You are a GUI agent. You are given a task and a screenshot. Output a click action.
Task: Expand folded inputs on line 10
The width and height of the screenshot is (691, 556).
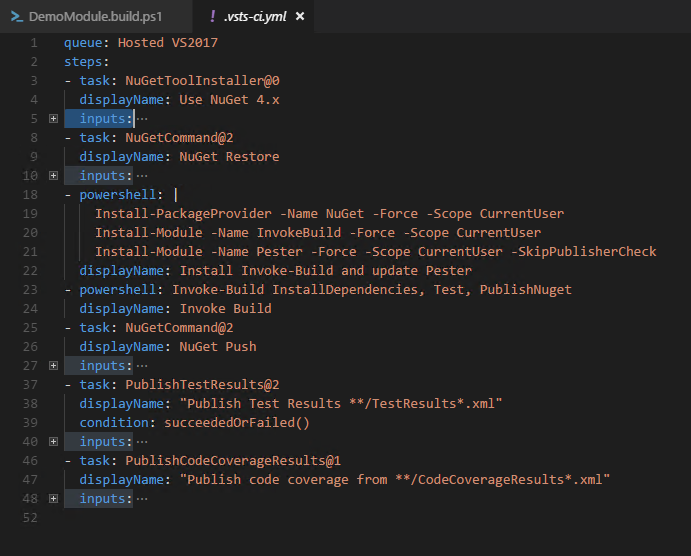53,176
